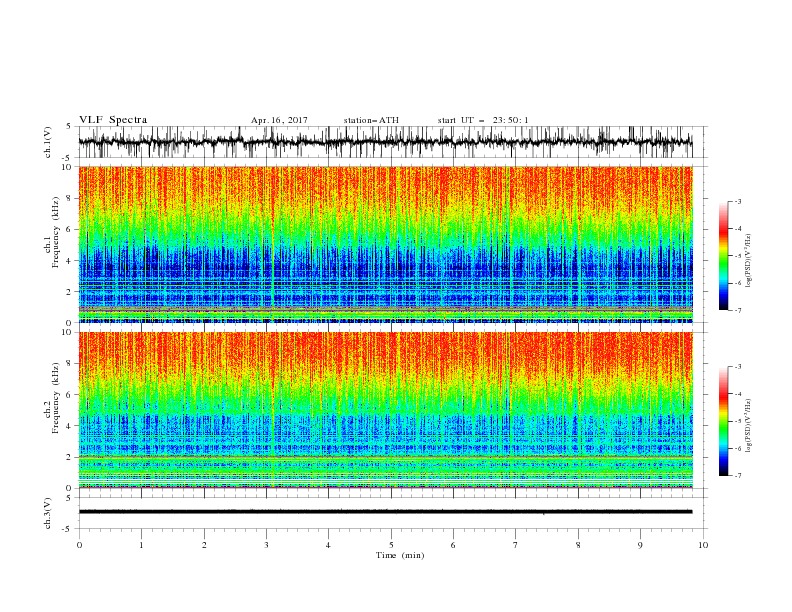Click inside the ch.2 spectrogram panel

coord(385,410)
